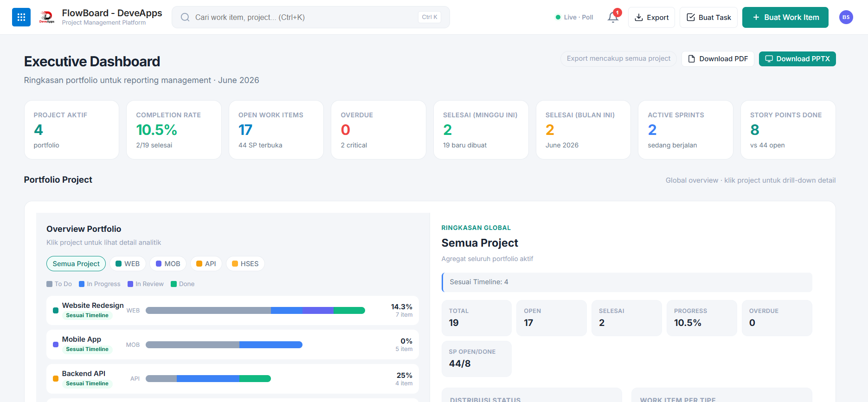Click Sesuai Timeline badge under Website Redesign
This screenshot has height=402, width=868.
point(87,315)
